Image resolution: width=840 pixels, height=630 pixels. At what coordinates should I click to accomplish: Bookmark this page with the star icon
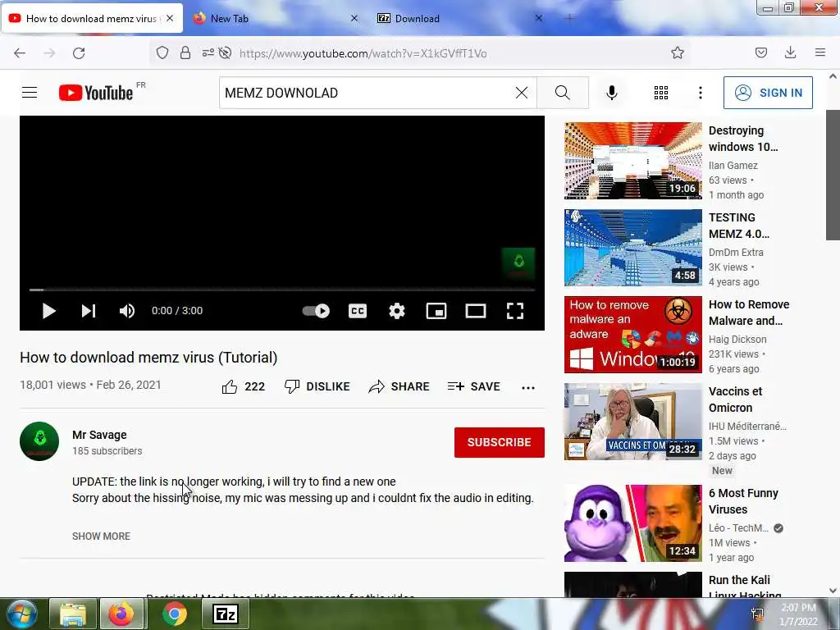(x=677, y=52)
